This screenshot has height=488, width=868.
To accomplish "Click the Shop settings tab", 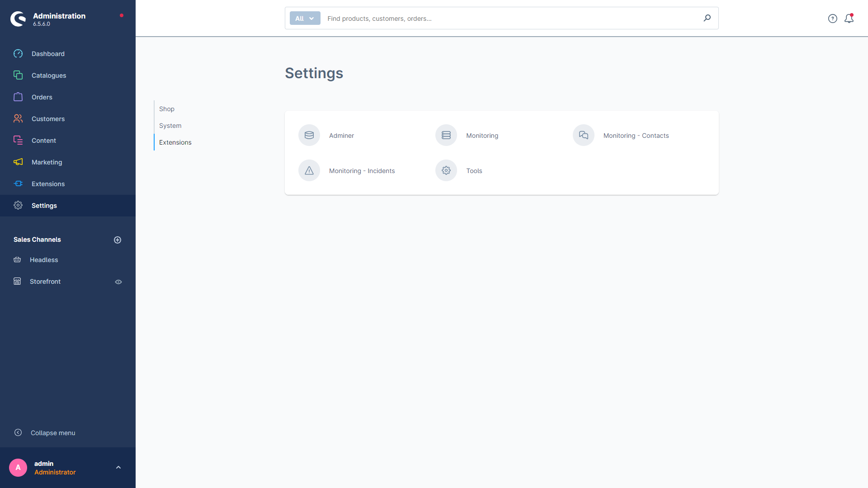I will [167, 108].
